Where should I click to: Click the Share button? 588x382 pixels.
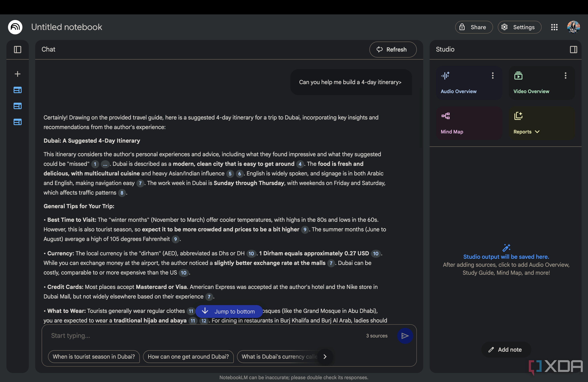pyautogui.click(x=474, y=27)
